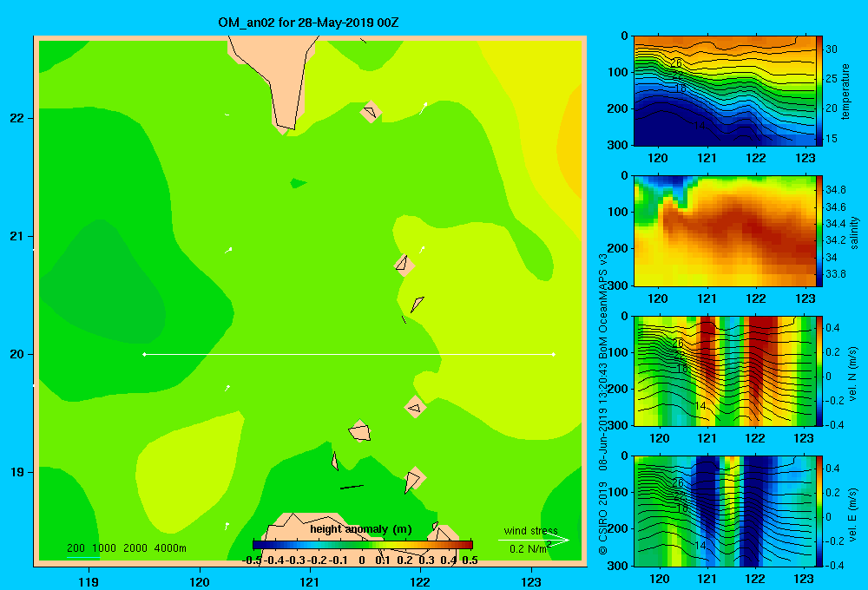Open the salinity section plot
The width and height of the screenshot is (868, 590).
[725, 231]
